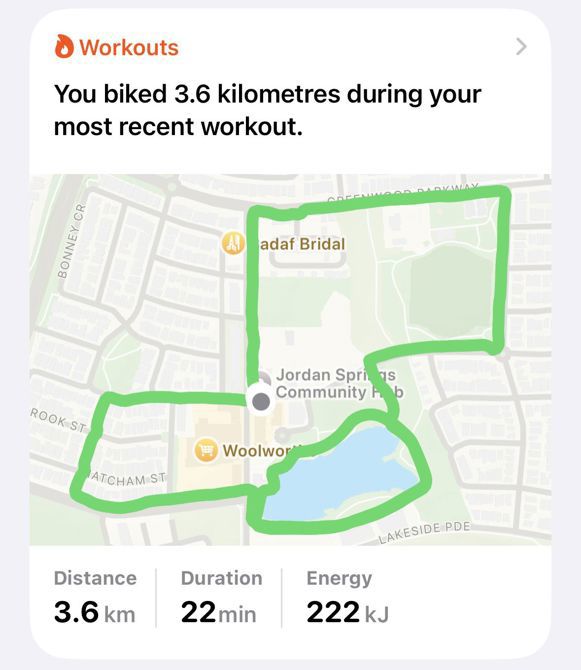Tap the Atcham St street label

[x=125, y=479]
